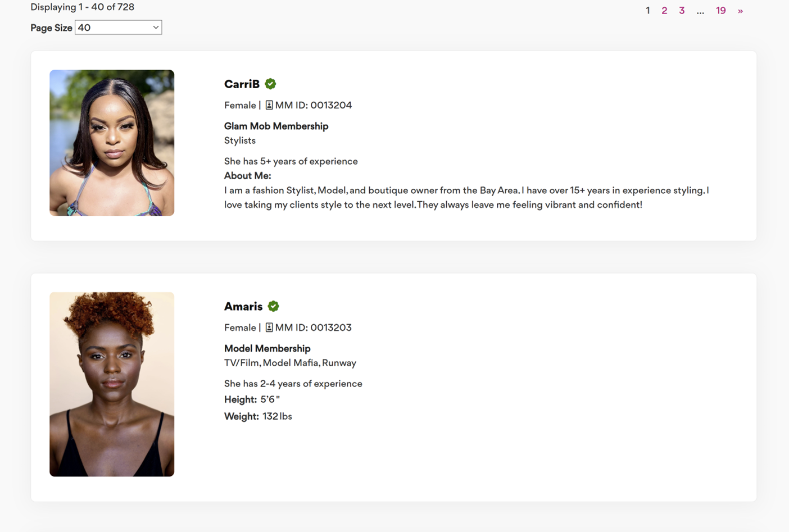Go to page 2 of results
Screen dimensions: 789x532
point(664,11)
